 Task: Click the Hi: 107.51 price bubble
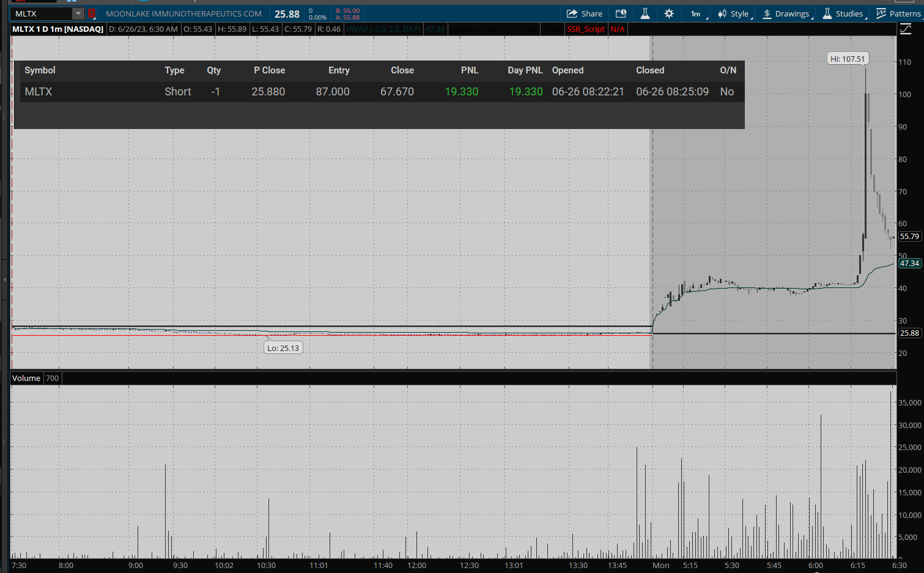pyautogui.click(x=848, y=59)
